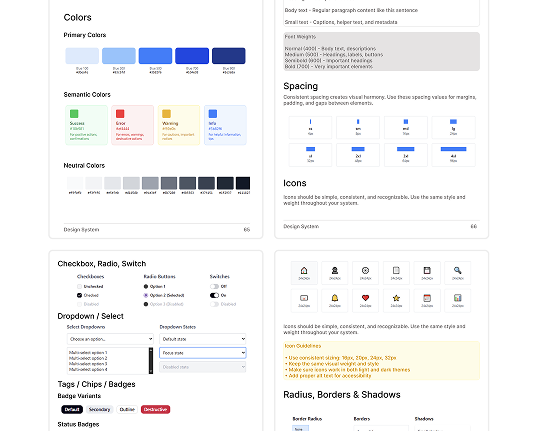The width and height of the screenshot is (540, 431).
Task: Open the Focus state dropdown
Action: coord(202,353)
